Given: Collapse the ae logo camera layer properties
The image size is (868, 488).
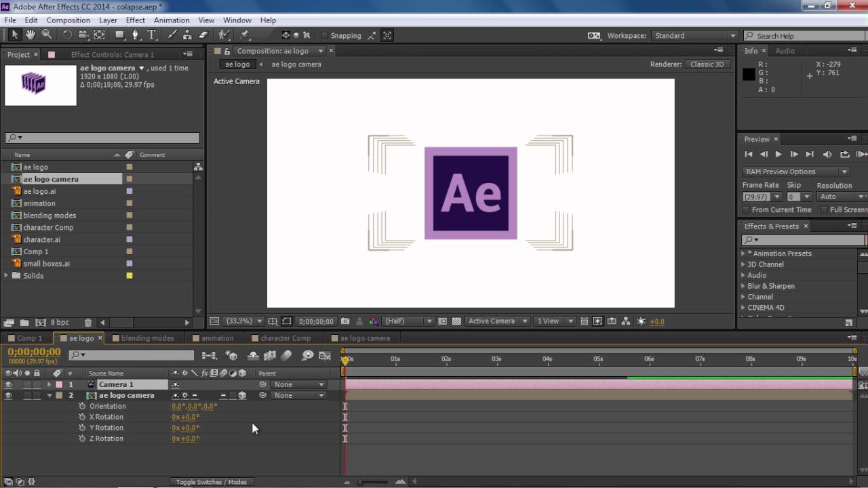Looking at the screenshot, I should (x=49, y=395).
